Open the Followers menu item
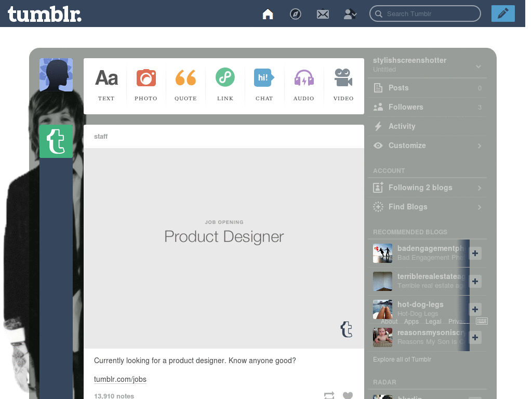Image resolution: width=532 pixels, height=399 pixels. (x=427, y=107)
